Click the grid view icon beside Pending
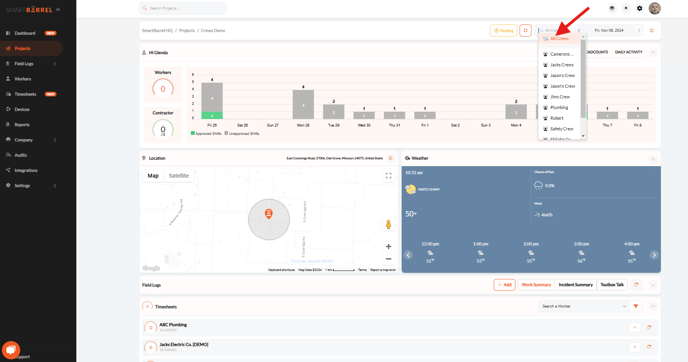The image size is (688, 362). [x=525, y=30]
